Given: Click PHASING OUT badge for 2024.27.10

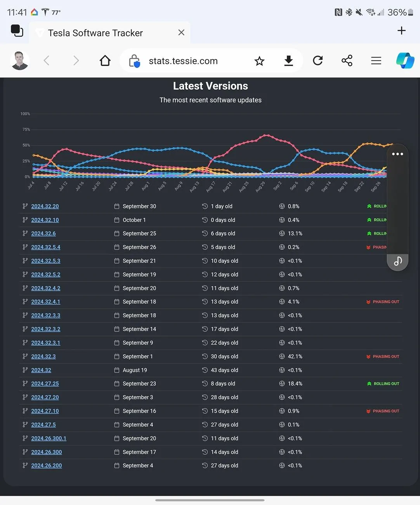Looking at the screenshot, I should point(383,411).
